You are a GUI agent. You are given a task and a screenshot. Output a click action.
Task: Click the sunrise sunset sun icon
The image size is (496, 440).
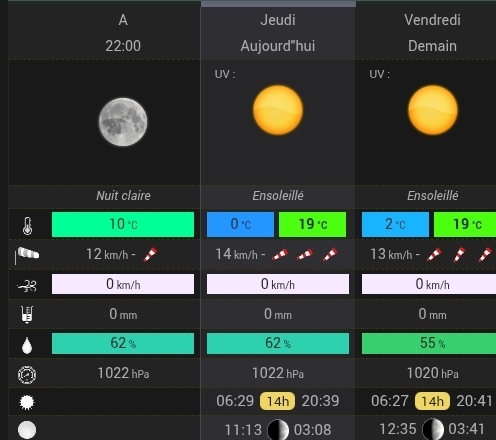(27, 402)
